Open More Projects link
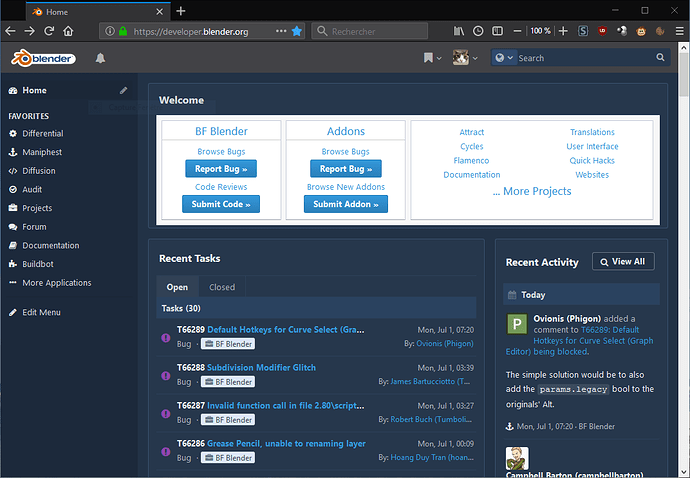 (x=532, y=191)
